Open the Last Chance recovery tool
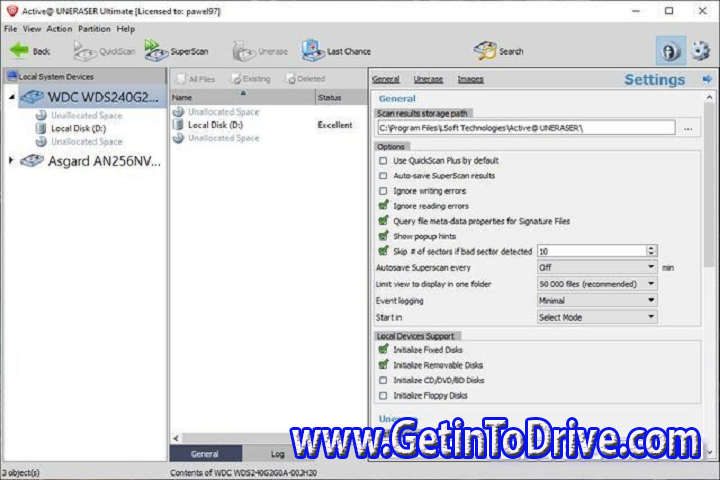 [336, 51]
